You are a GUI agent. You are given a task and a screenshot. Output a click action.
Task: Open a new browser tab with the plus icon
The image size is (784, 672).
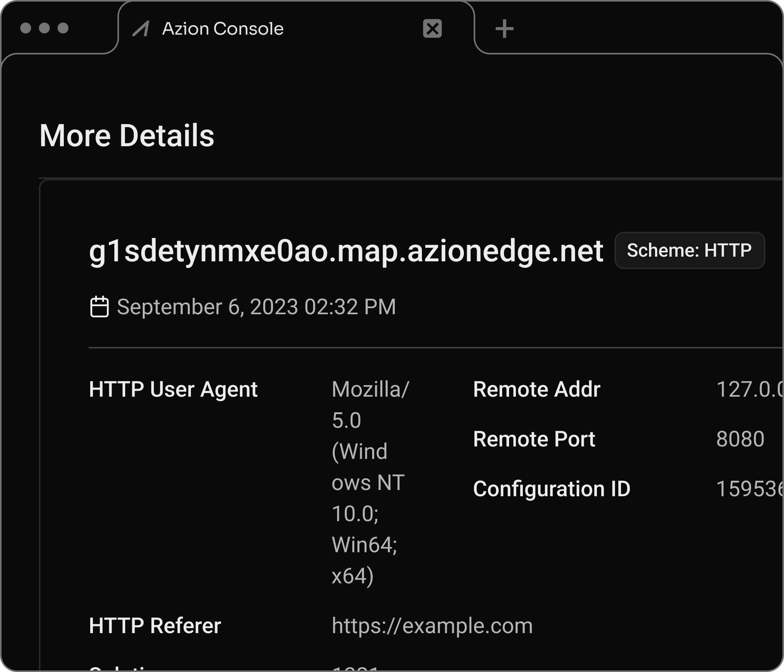coord(504,28)
